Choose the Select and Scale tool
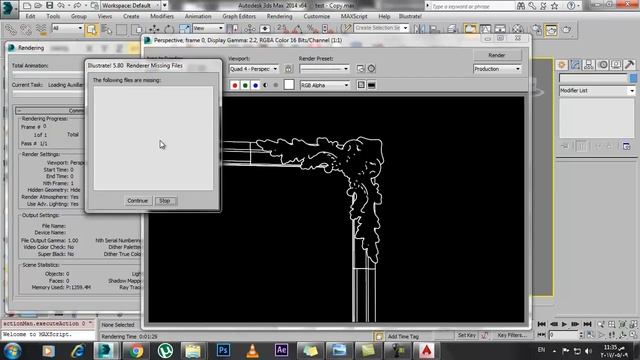640x360 pixels. pos(184,29)
